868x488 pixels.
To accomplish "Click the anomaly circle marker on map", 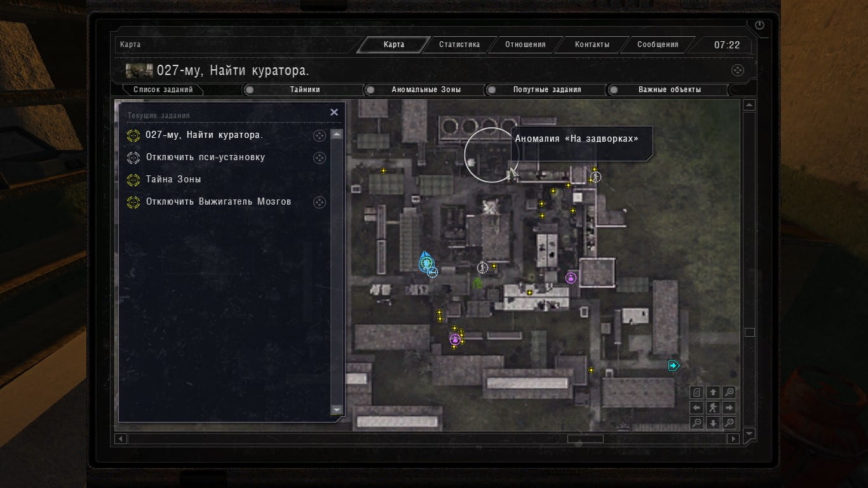I will (x=491, y=154).
